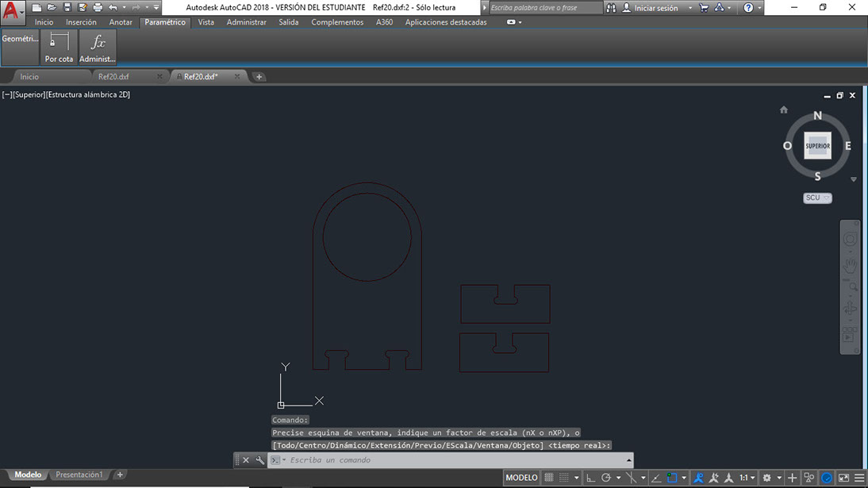Expand the command line history arrow
The image size is (868, 488).
click(629, 460)
